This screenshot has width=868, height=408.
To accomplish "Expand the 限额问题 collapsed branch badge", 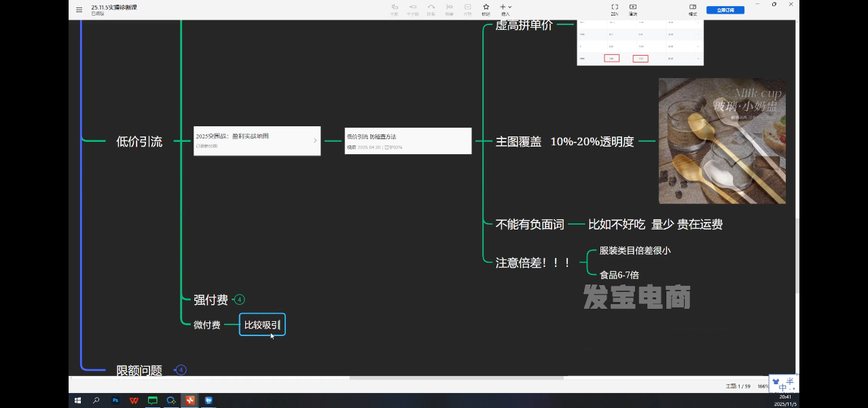I will (181, 370).
